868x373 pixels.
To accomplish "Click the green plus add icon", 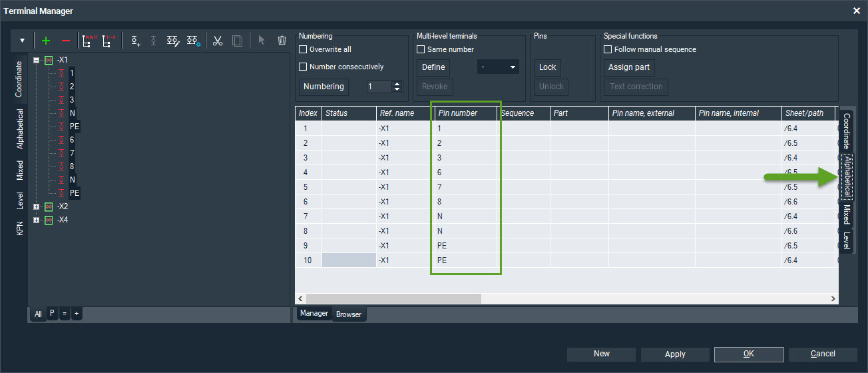I will click(46, 41).
